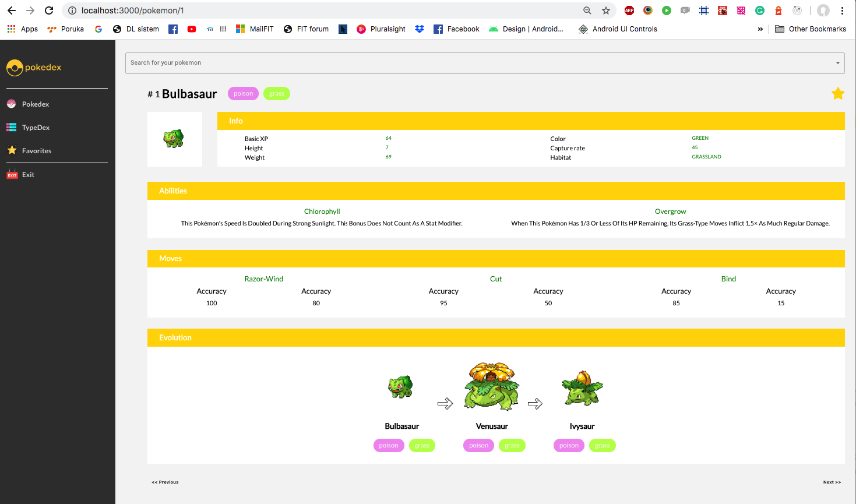Screen dimensions: 856x504
Task: Open the Other Bookmarks folder
Action: tap(810, 29)
